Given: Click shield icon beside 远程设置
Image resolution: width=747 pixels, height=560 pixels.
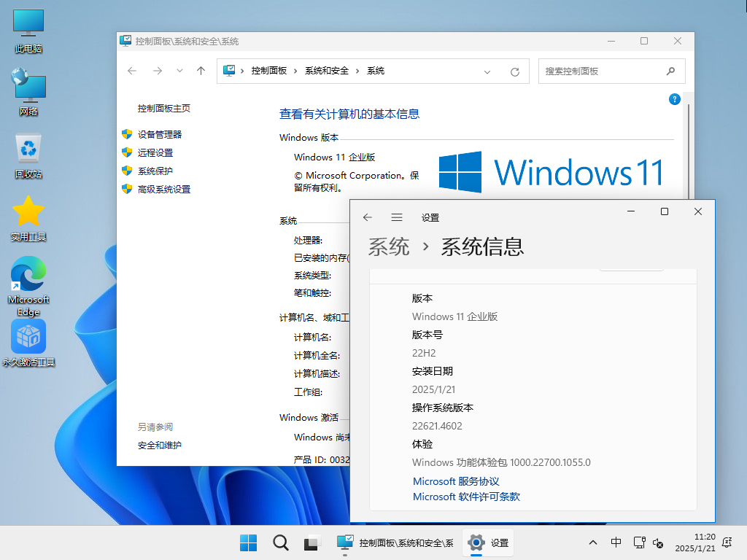Looking at the screenshot, I should [x=127, y=152].
